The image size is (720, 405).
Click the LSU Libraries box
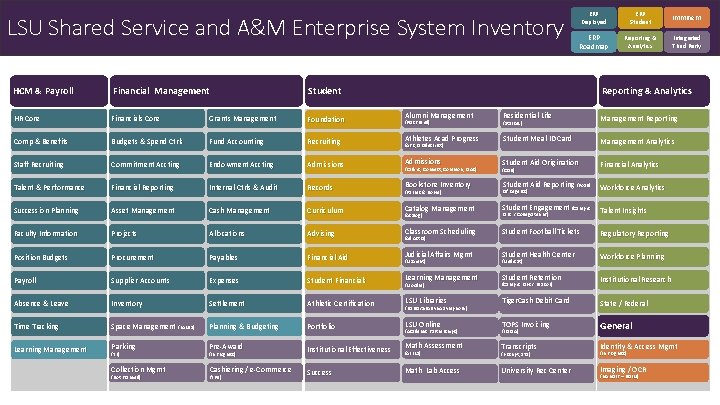pyautogui.click(x=450, y=304)
